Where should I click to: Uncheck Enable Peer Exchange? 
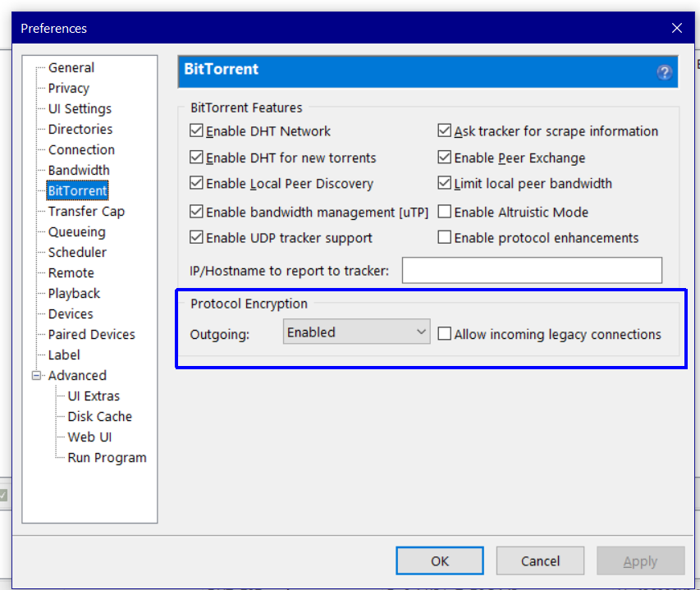click(x=444, y=158)
